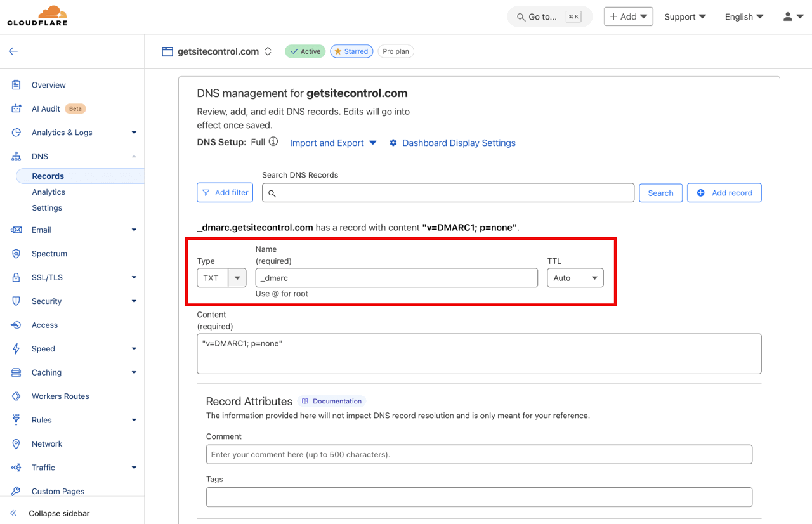
Task: Click the back arrow at sidebar top
Action: [13, 51]
